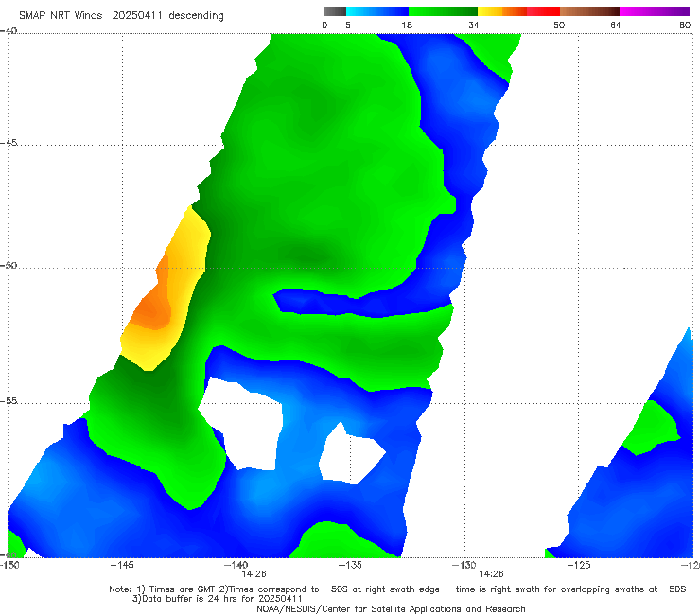
Task: Click the "-50" latitude label on left axis
Action: (9, 265)
